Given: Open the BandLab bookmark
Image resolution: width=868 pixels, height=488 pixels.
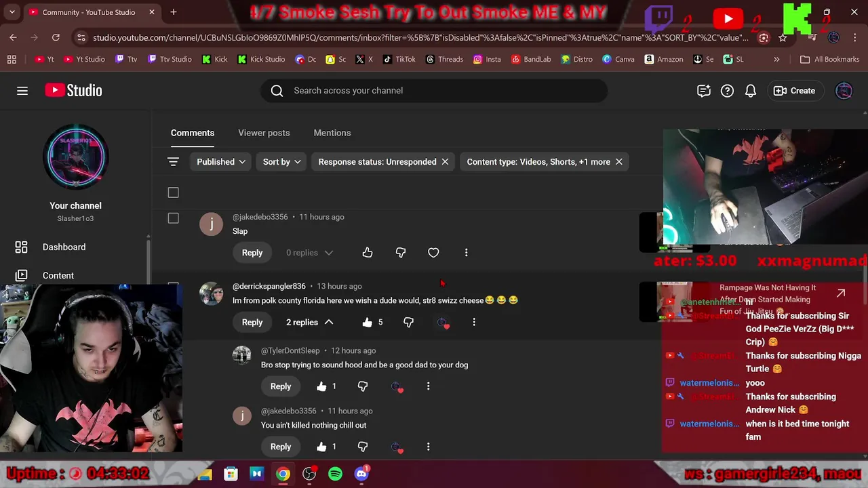Looking at the screenshot, I should point(530,60).
